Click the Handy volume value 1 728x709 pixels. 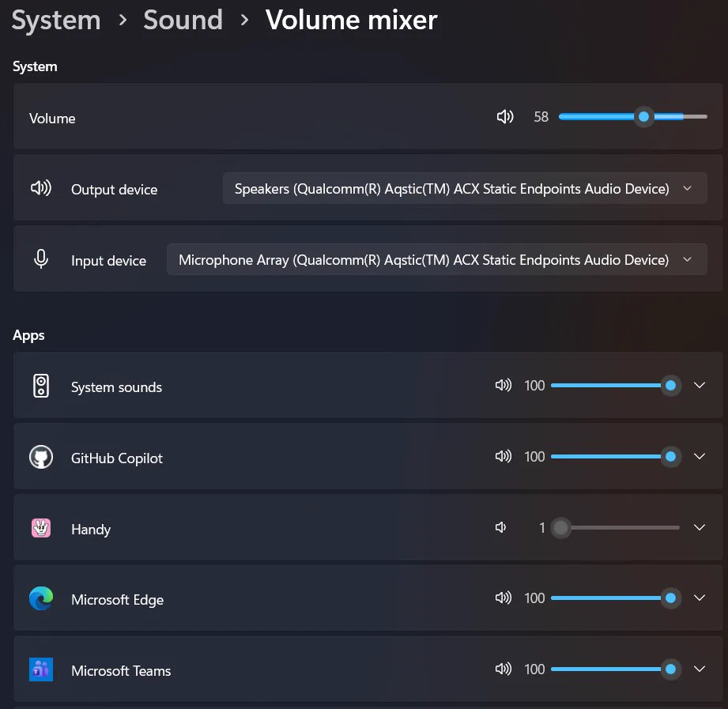pos(541,527)
